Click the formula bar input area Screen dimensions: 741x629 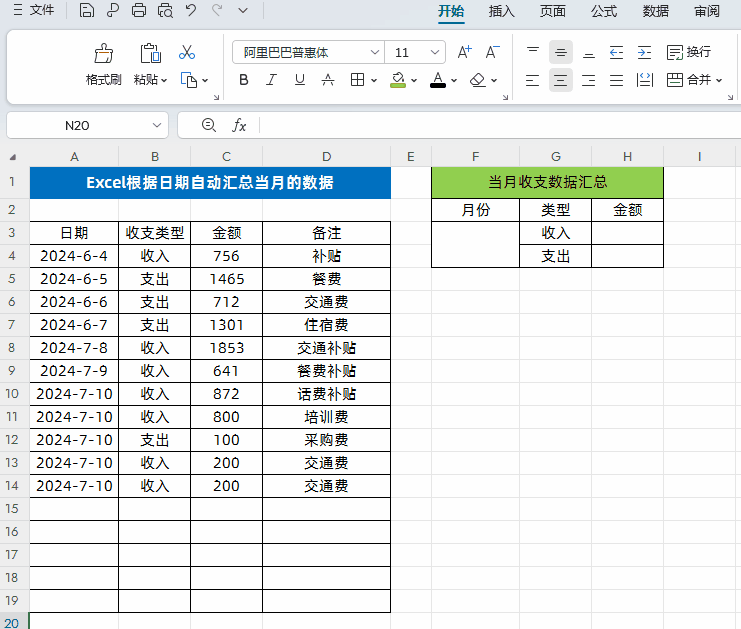pos(500,125)
